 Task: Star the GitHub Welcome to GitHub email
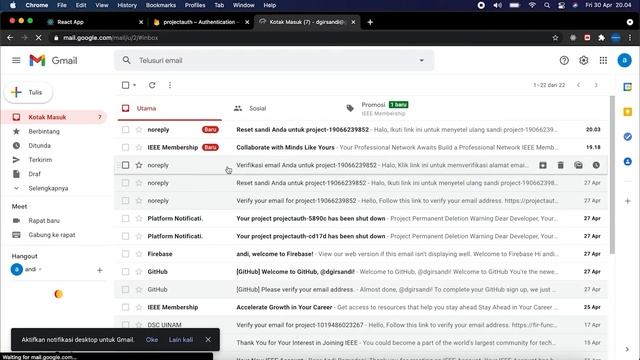139,271
